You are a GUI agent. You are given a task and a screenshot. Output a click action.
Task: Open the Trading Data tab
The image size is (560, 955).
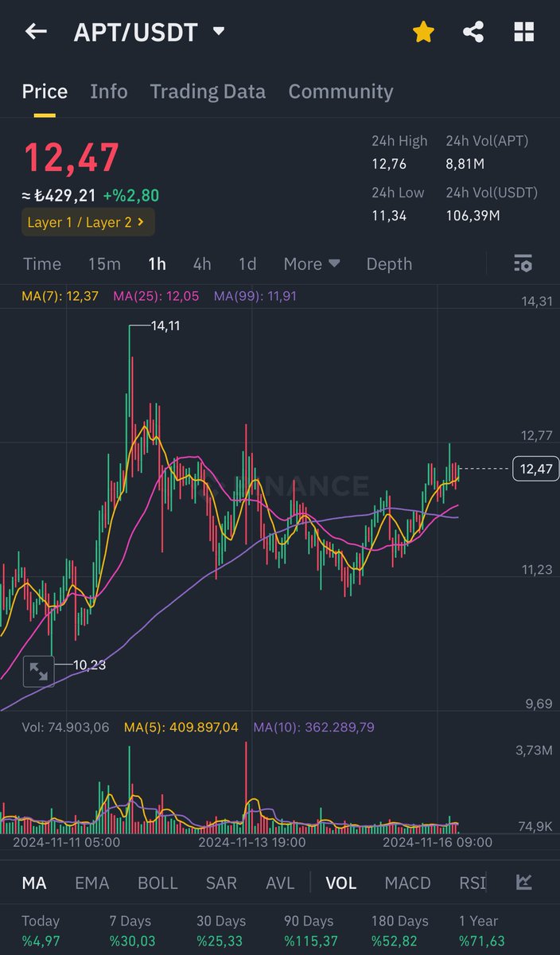208,92
